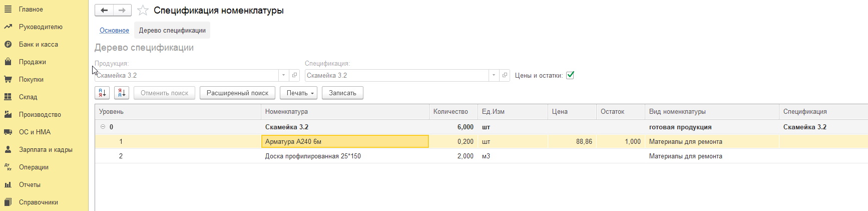Sort list descending Я-А
Image resolution: width=868 pixels, height=211 pixels.
click(x=122, y=93)
